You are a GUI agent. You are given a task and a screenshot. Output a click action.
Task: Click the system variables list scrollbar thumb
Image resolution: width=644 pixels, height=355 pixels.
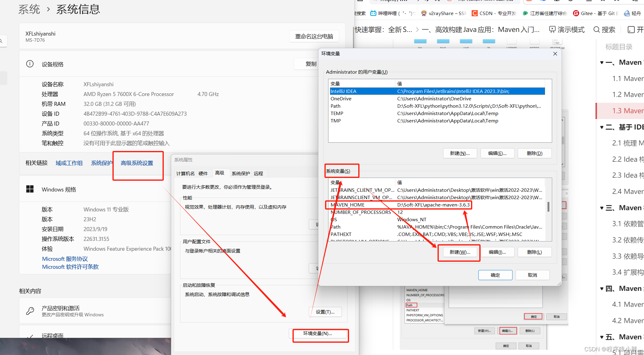[x=548, y=206]
